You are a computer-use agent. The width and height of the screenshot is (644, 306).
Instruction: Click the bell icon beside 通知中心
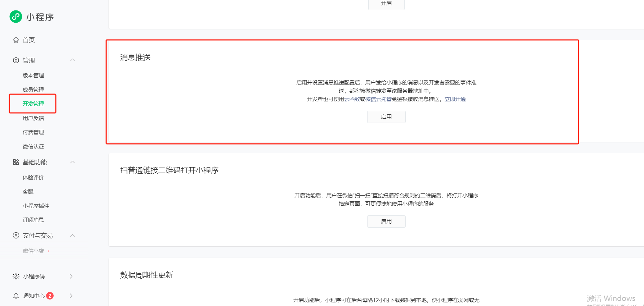[x=16, y=296]
